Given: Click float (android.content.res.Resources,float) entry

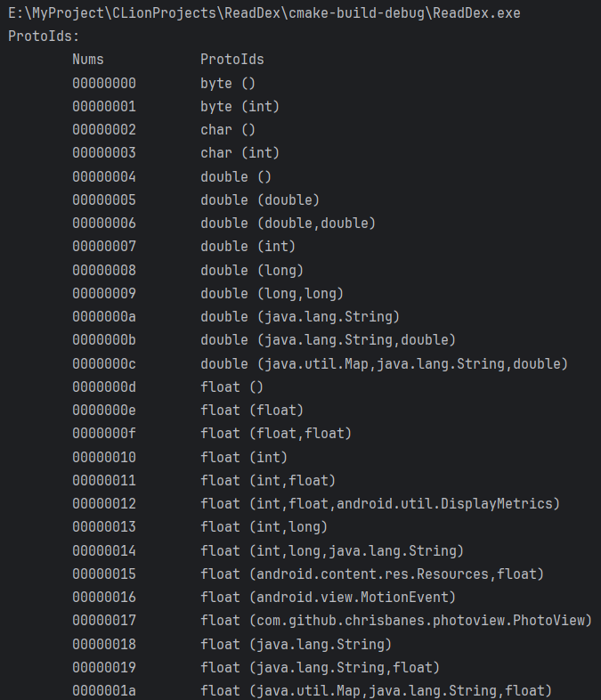Looking at the screenshot, I should click(x=372, y=574).
